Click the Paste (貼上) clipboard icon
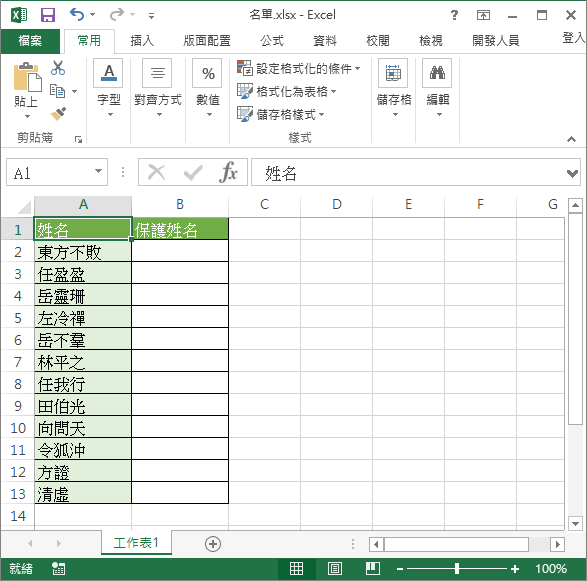 click(x=27, y=77)
